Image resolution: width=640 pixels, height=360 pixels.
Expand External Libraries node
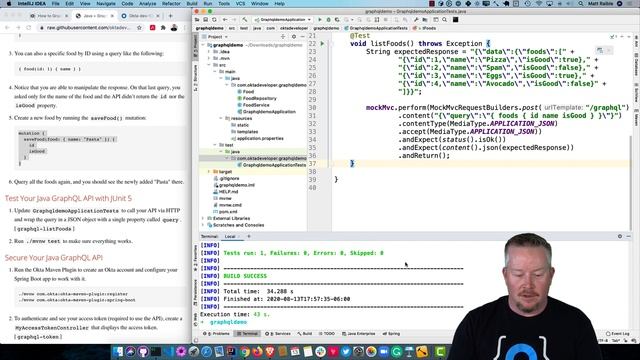tap(203, 218)
